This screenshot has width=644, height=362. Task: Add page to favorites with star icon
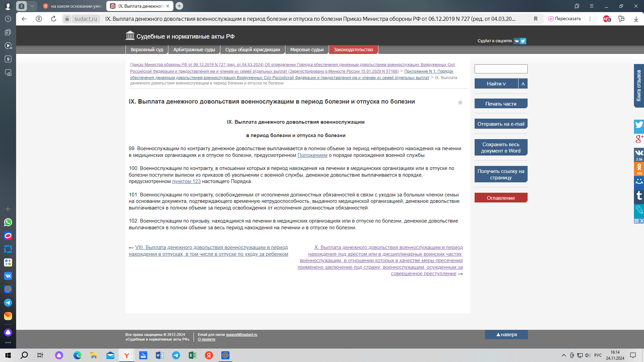click(460, 102)
